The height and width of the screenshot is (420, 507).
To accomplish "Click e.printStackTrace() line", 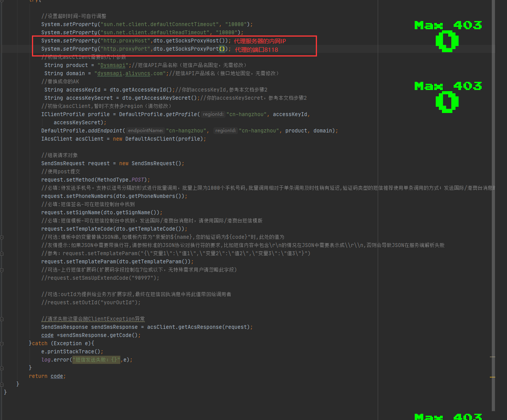I will point(72,351).
